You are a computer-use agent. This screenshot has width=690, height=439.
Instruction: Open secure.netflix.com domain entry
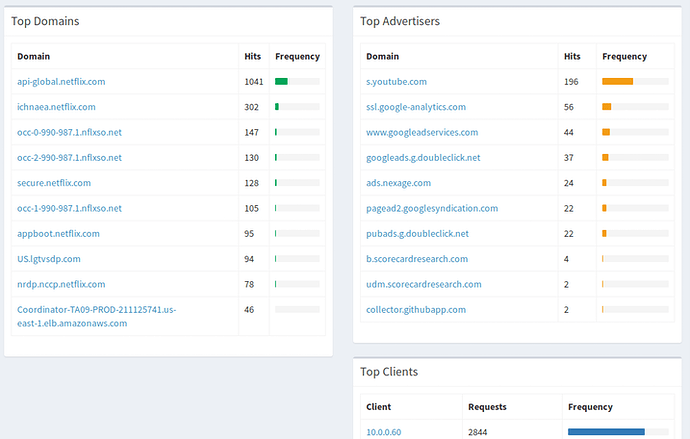tap(54, 183)
